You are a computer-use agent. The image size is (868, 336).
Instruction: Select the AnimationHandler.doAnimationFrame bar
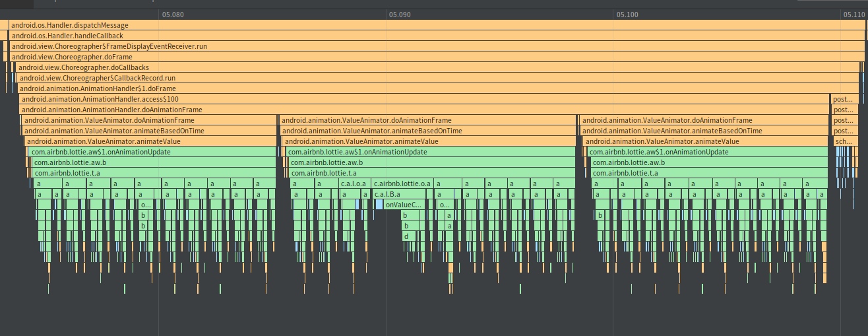[x=422, y=110]
